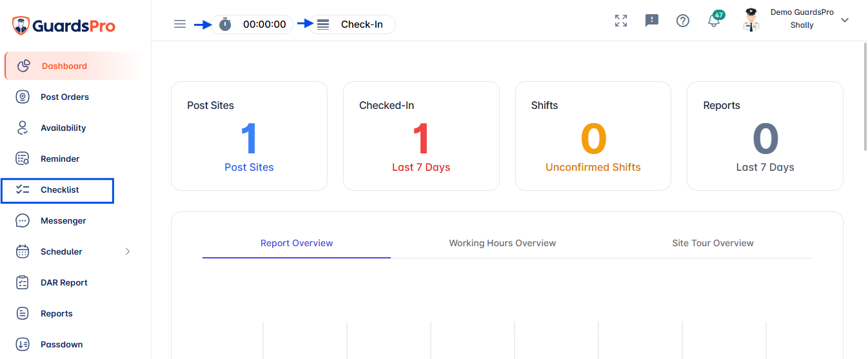Viewport: 868px width, 359px height.
Task: Open the notifications bell
Action: pyautogui.click(x=713, y=21)
